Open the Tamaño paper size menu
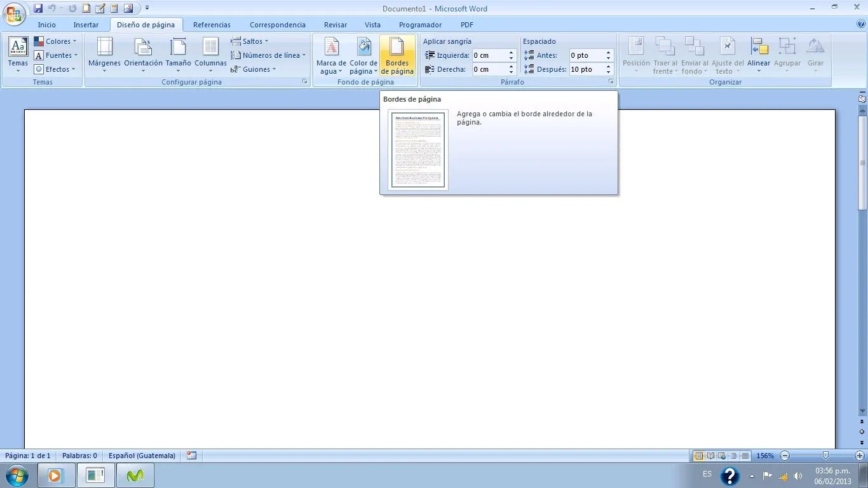 point(178,55)
